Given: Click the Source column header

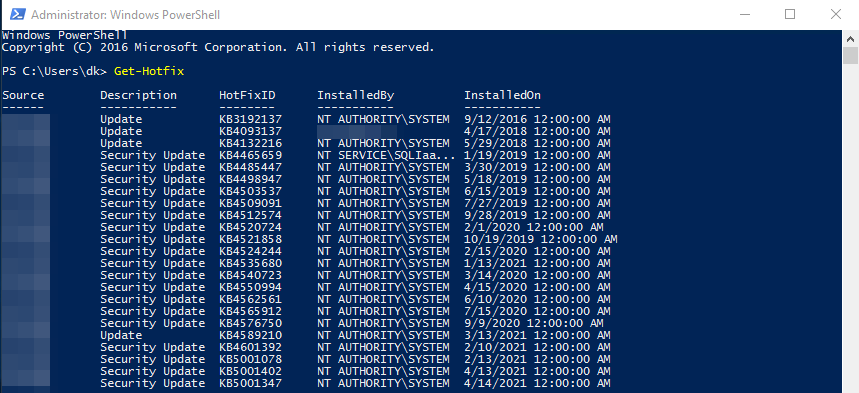Looking at the screenshot, I should (23, 95).
